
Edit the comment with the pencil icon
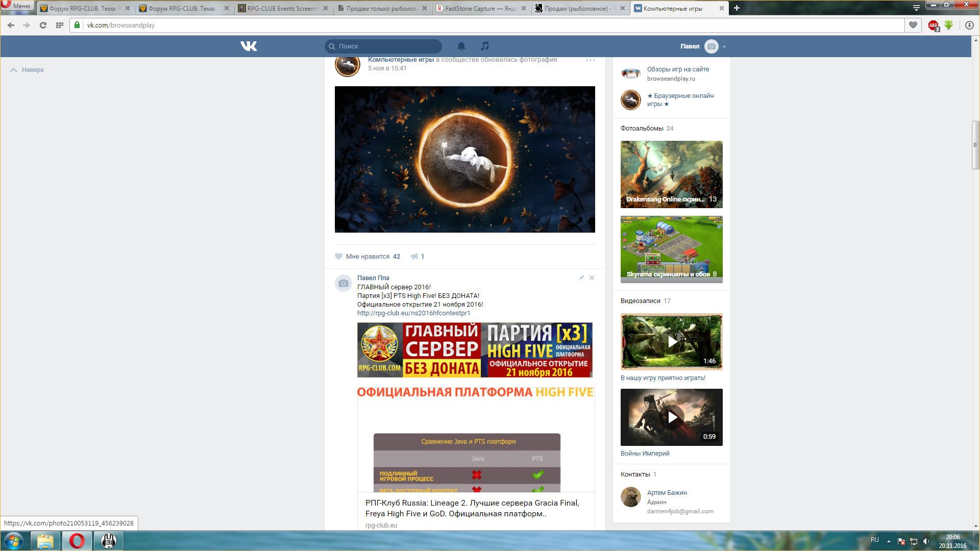click(581, 278)
